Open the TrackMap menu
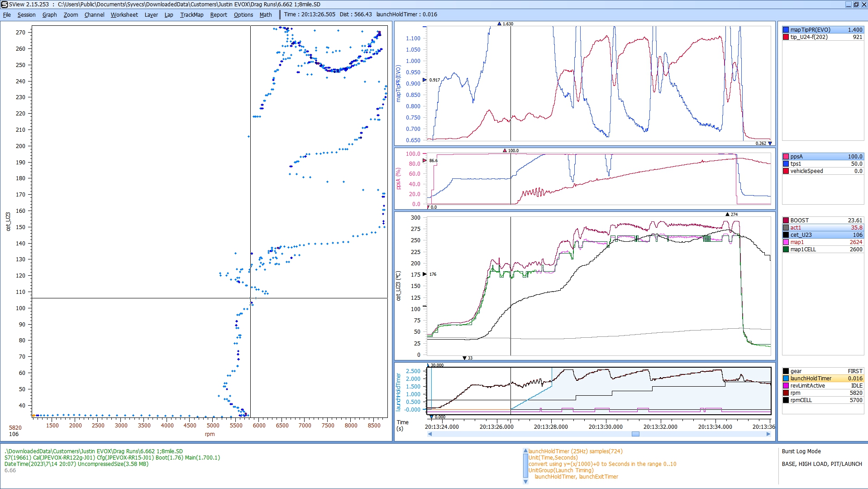The image size is (868, 489). point(191,14)
